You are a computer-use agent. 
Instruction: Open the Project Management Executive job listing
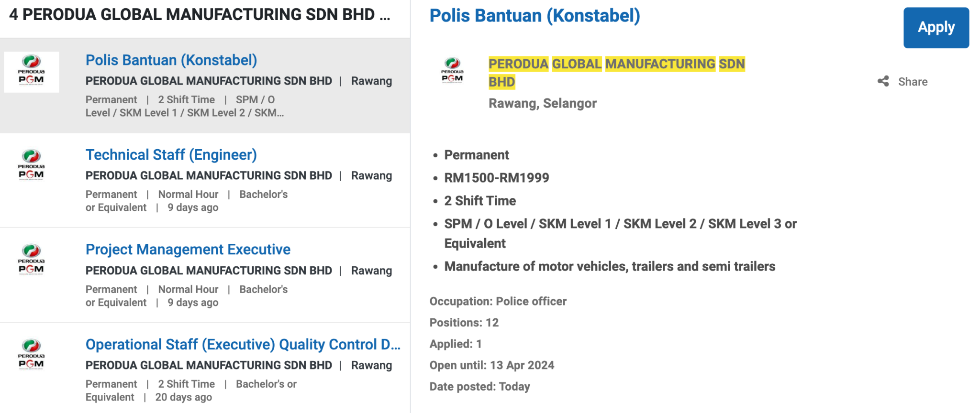click(x=188, y=249)
